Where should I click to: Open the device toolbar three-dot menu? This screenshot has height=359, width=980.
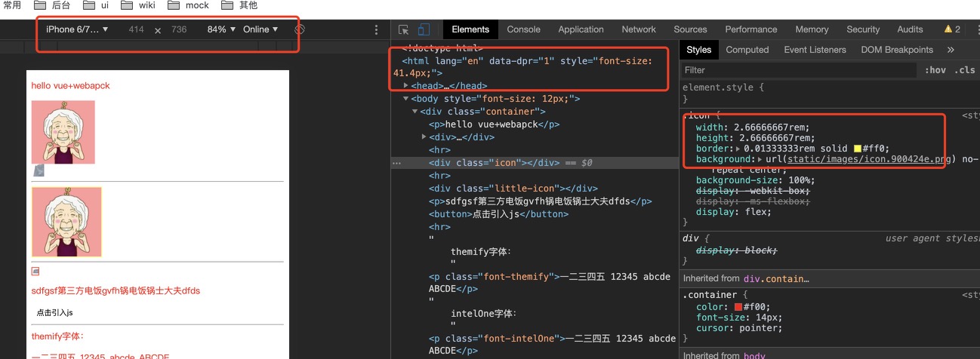[377, 29]
